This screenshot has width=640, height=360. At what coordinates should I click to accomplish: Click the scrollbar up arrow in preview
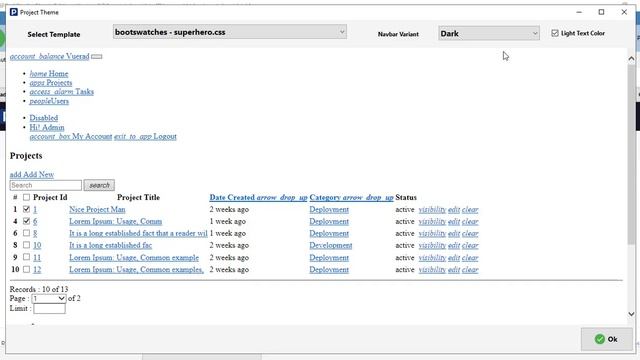click(631, 58)
